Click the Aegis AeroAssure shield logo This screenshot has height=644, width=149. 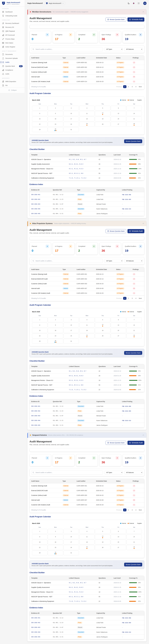coord(4,3)
